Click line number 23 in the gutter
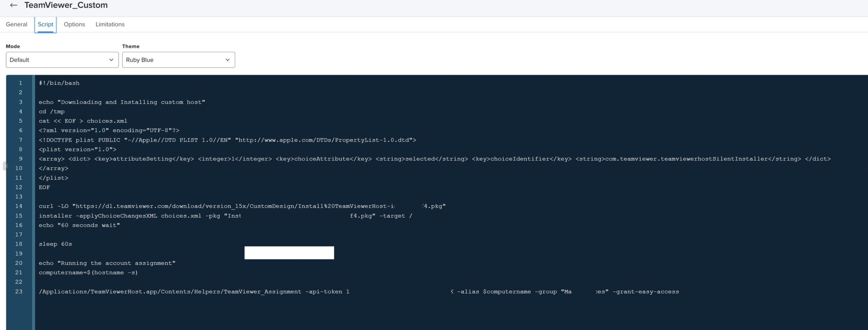Viewport: 868px width, 330px height. click(19, 292)
